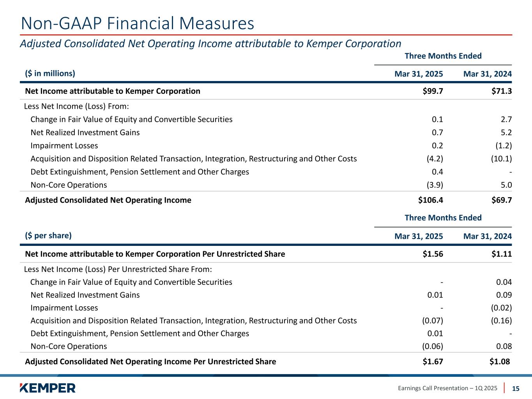The width and height of the screenshot is (532, 399).
Task: Select the italic Adjusted Consolidated Net Operating Income subtitle
Action: (x=210, y=43)
